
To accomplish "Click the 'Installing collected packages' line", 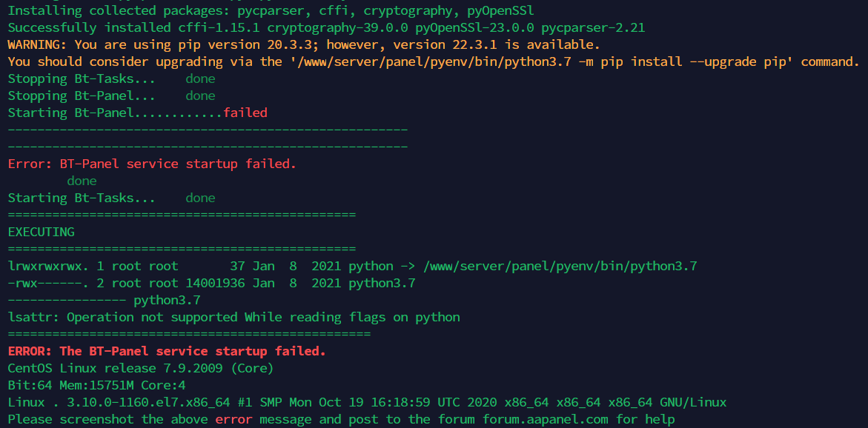I will (271, 11).
